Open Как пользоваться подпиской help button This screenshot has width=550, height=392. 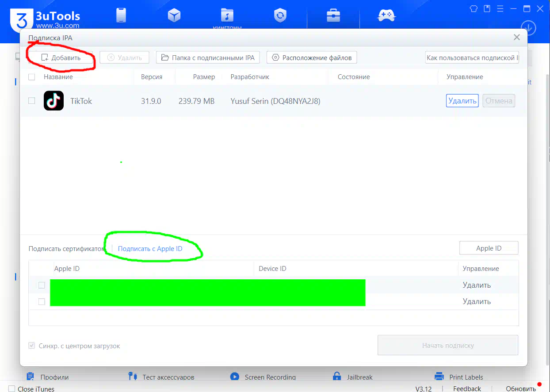(472, 57)
